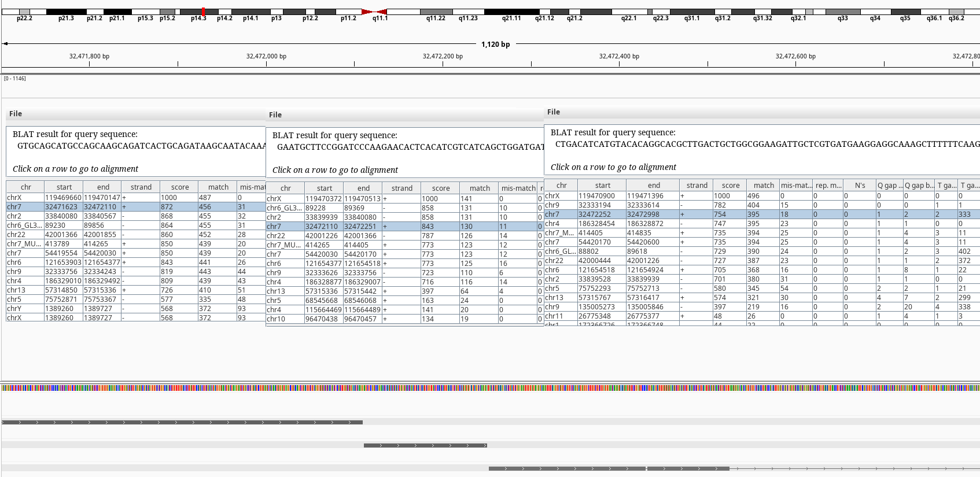Viewport: 980px width, 477px height.
Task: Click the red position marker on ideogram p14.3
Action: [x=203, y=12]
